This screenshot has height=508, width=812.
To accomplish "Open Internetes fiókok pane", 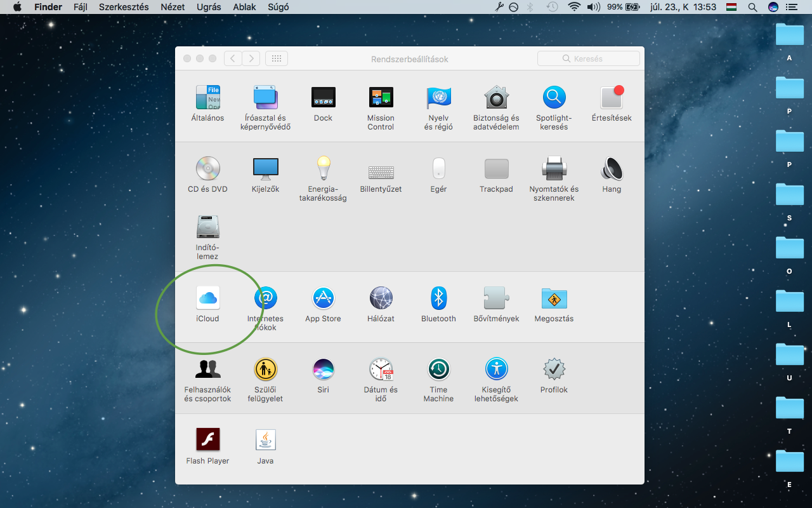I will pos(265,309).
